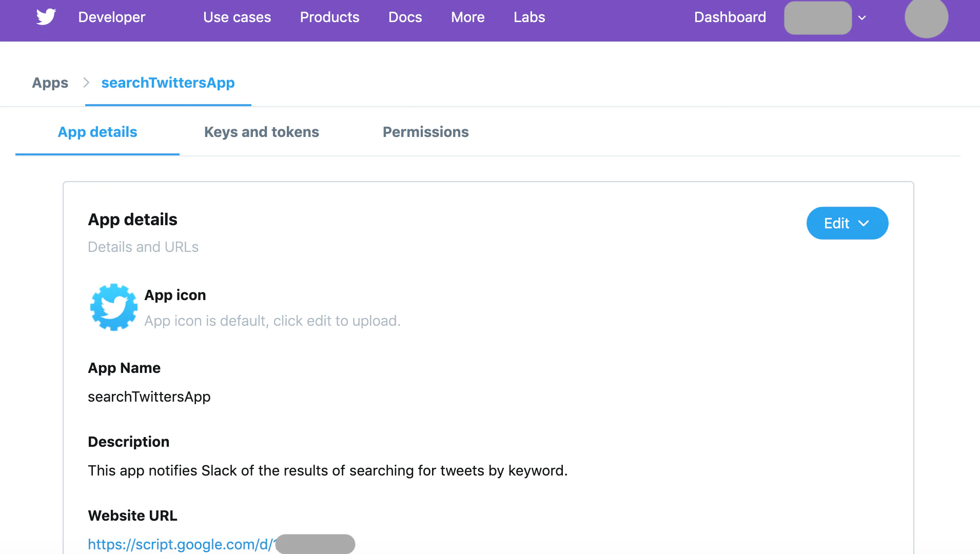Open the Products menu

click(329, 17)
